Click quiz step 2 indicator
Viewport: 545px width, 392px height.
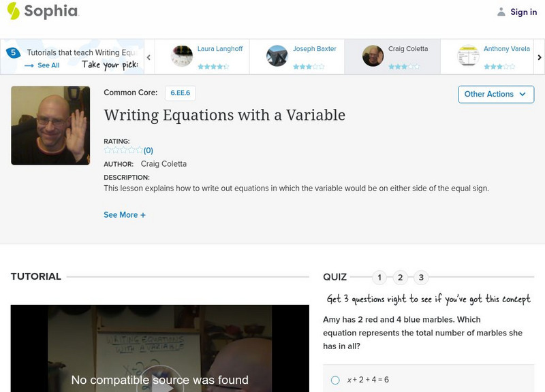pos(399,277)
